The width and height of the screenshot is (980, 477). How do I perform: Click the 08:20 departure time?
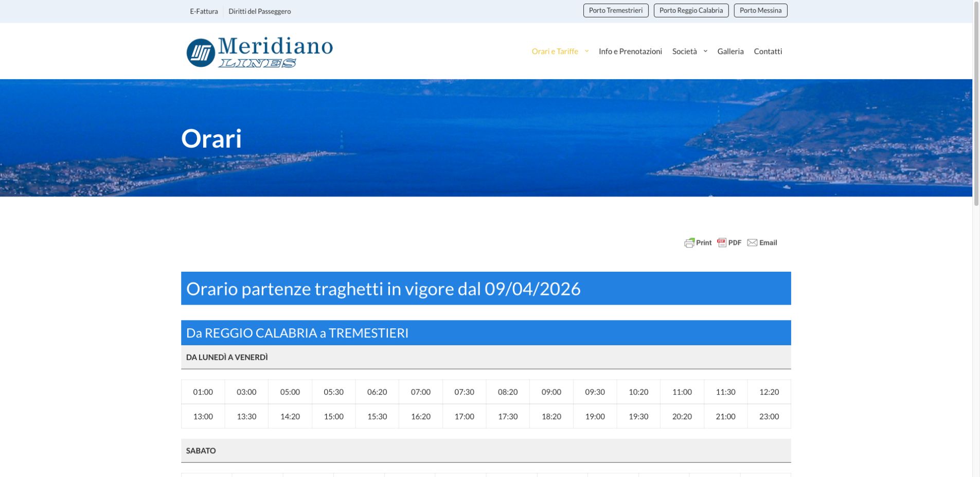point(508,392)
